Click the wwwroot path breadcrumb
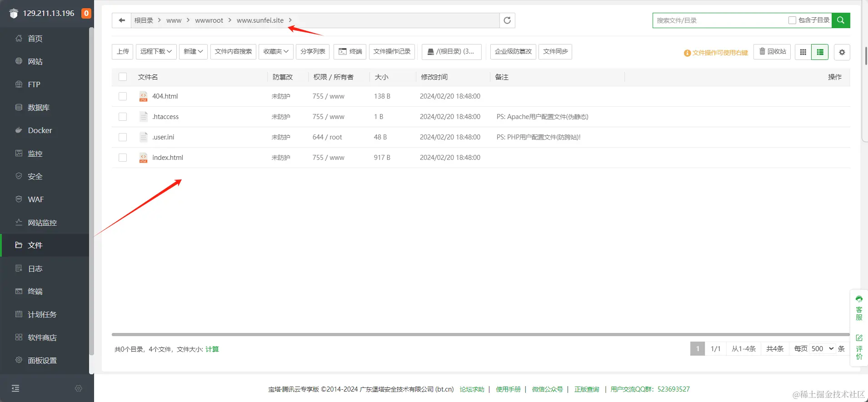The image size is (868, 402). pyautogui.click(x=209, y=20)
